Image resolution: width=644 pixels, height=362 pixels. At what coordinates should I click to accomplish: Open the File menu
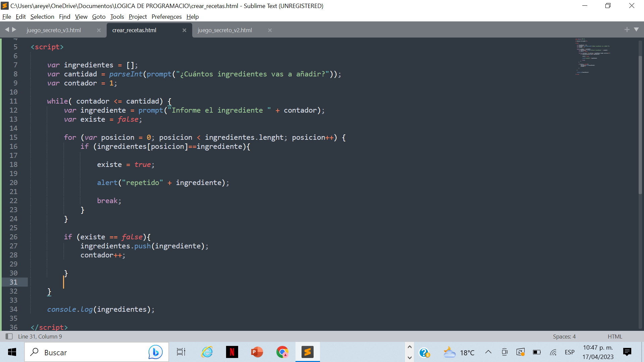click(x=7, y=16)
